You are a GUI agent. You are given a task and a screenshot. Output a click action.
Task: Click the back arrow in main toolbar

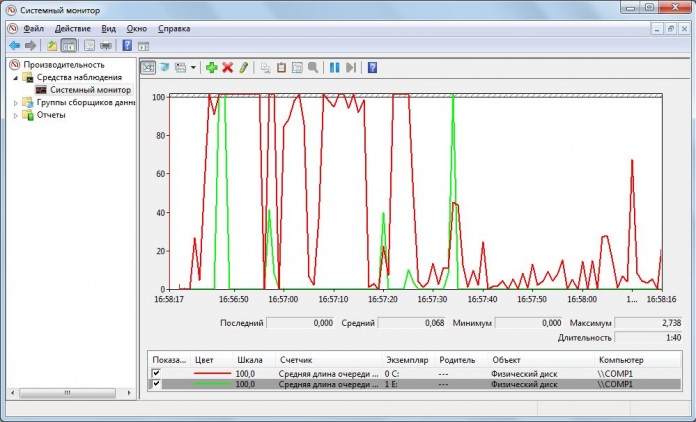pos(14,46)
